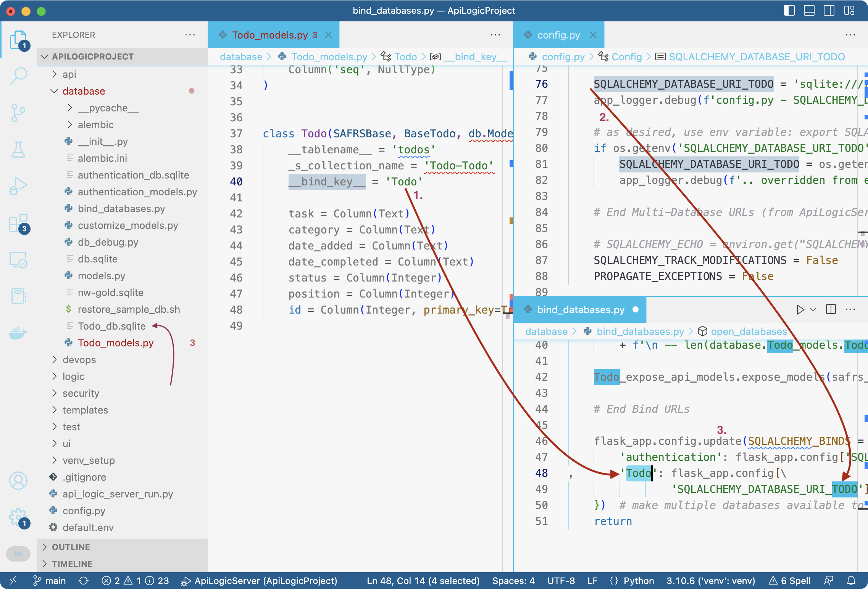The image size is (868, 589).
Task: Expand the OUTLINE section
Action: pos(122,547)
